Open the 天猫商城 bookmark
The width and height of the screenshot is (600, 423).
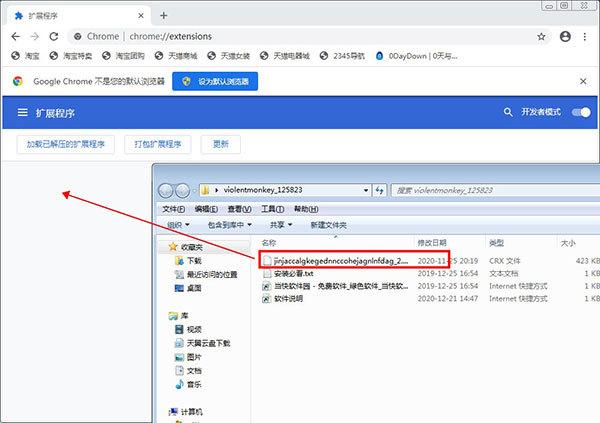[x=176, y=56]
